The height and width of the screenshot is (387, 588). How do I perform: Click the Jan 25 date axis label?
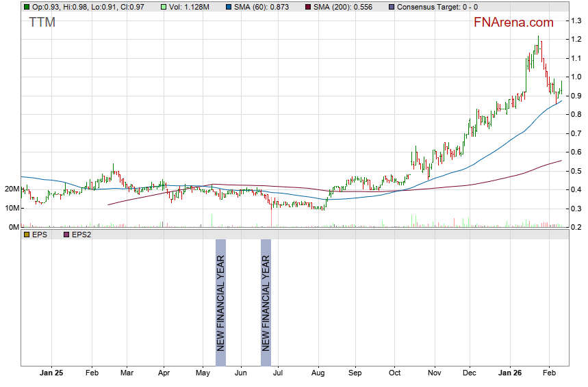pos(51,374)
